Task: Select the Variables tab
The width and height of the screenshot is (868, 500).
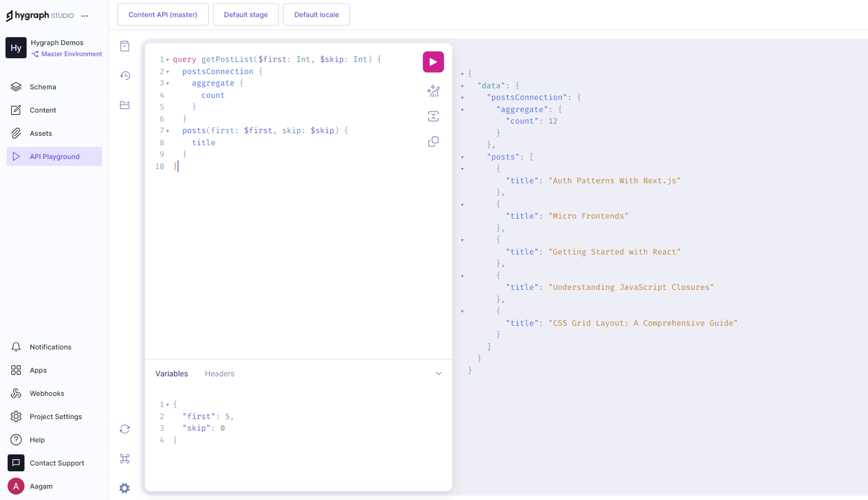Action: pyautogui.click(x=172, y=373)
